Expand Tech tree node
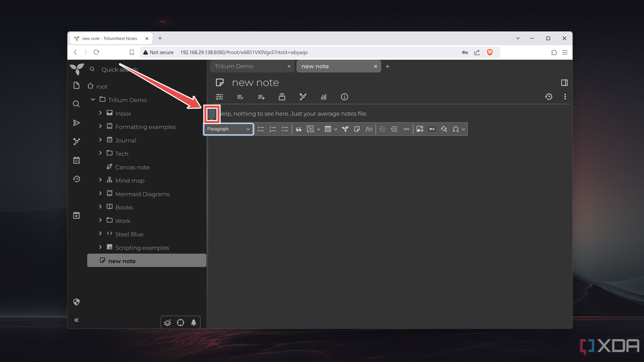 100,153
